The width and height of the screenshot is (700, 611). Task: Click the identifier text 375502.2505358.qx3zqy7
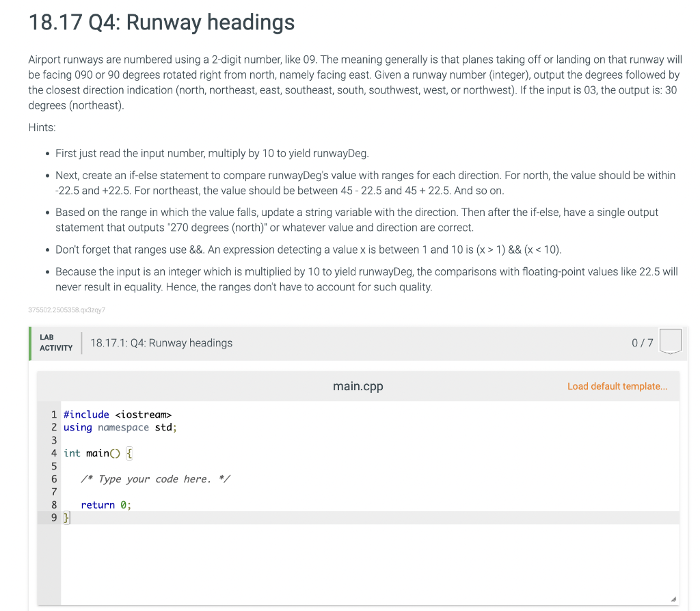(66, 310)
